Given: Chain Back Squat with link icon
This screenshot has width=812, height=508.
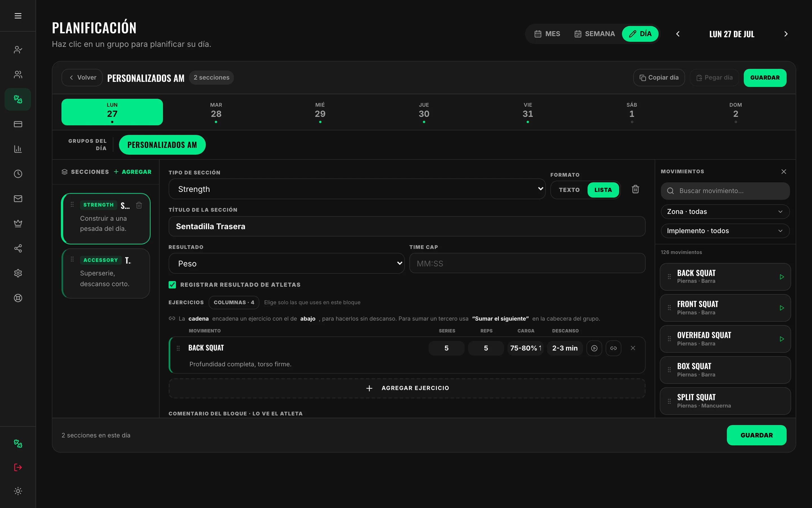Looking at the screenshot, I should (x=613, y=348).
